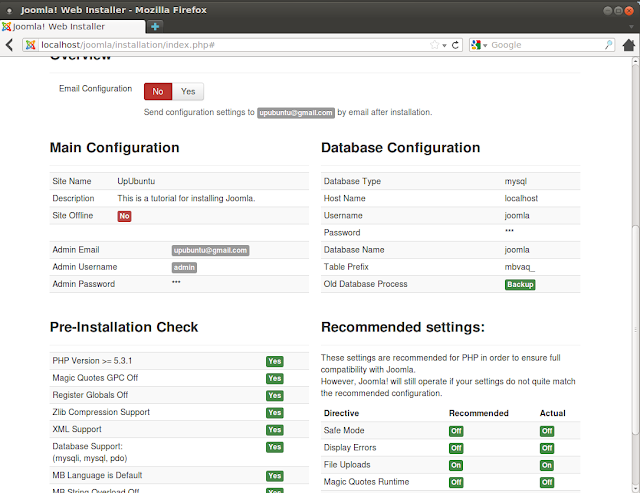Viewport: 640px width, 493px height.
Task: Click the Database Support Yes badge
Action: coord(275,447)
